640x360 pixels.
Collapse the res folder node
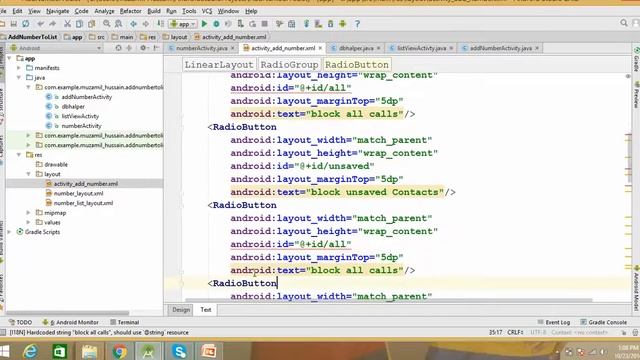tap(19, 155)
